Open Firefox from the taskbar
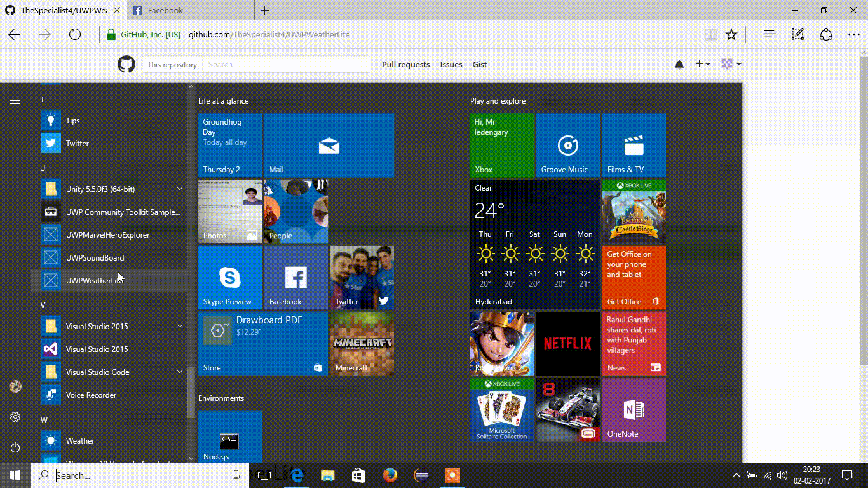This screenshot has height=488, width=868. (390, 475)
